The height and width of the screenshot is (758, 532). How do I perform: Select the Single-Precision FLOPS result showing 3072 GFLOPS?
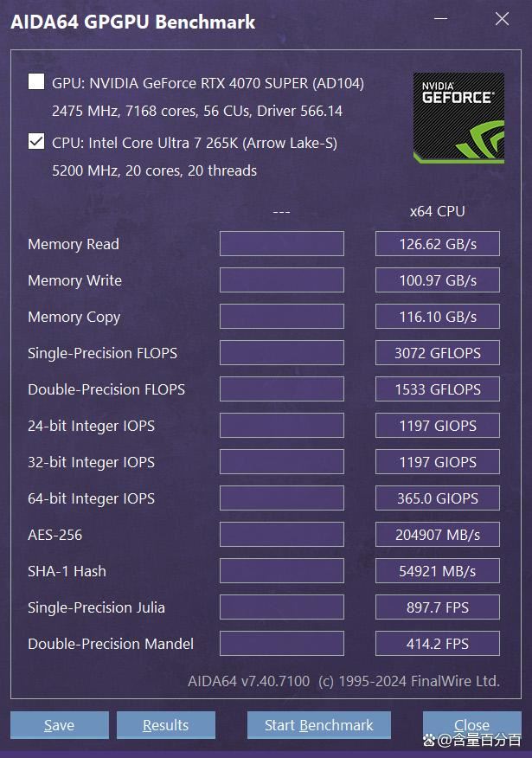click(x=437, y=352)
